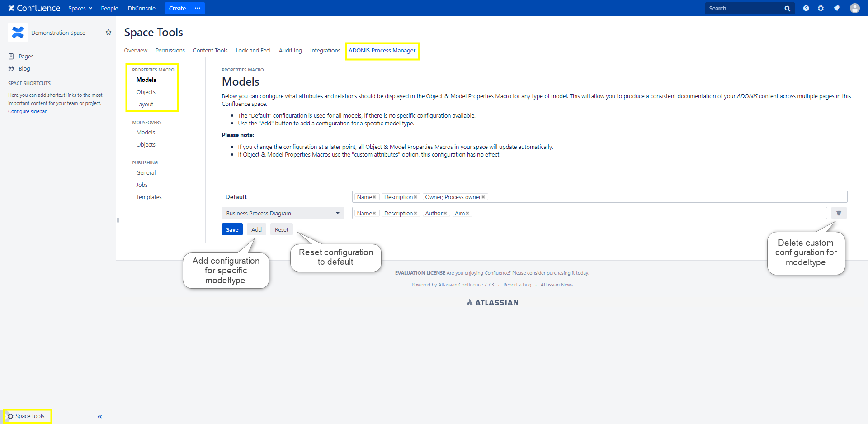Open the DbConsole menu item
This screenshot has width=868, height=424.
(142, 8)
